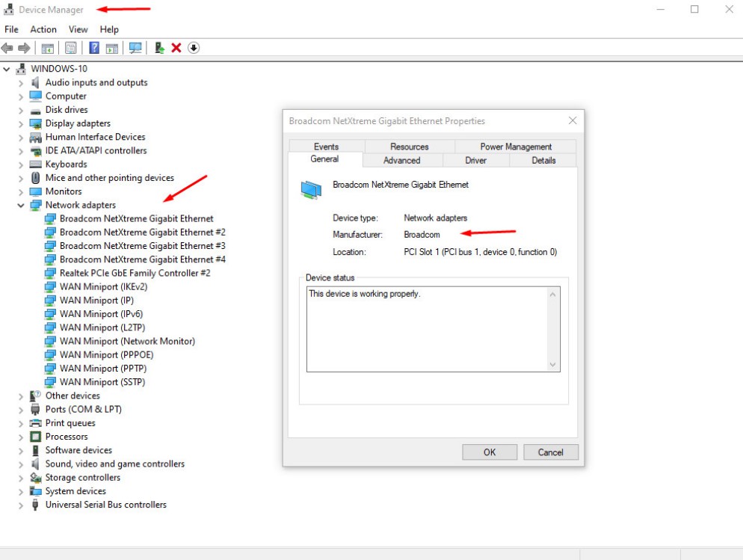Click the Mice and other pointing devices icon
This screenshot has width=743, height=560.
pyautogui.click(x=36, y=178)
